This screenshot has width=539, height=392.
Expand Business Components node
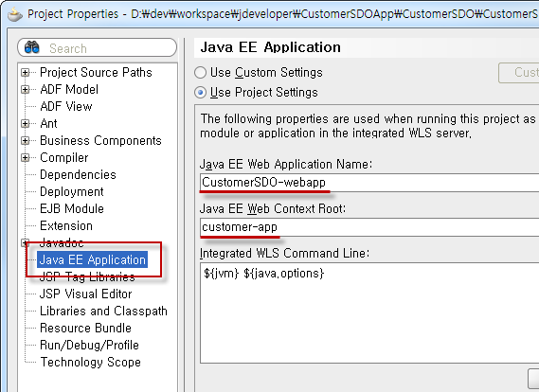click(25, 140)
